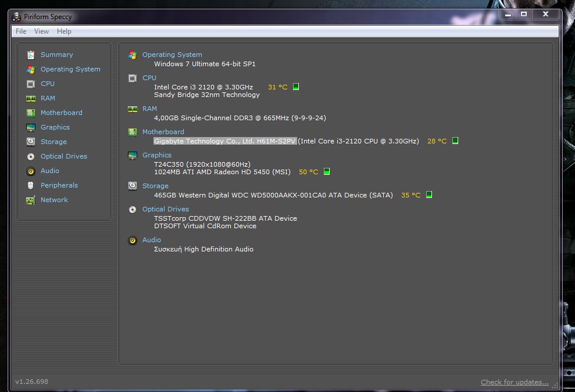Open Optical Drives from sidebar
The height and width of the screenshot is (392, 575).
point(64,156)
